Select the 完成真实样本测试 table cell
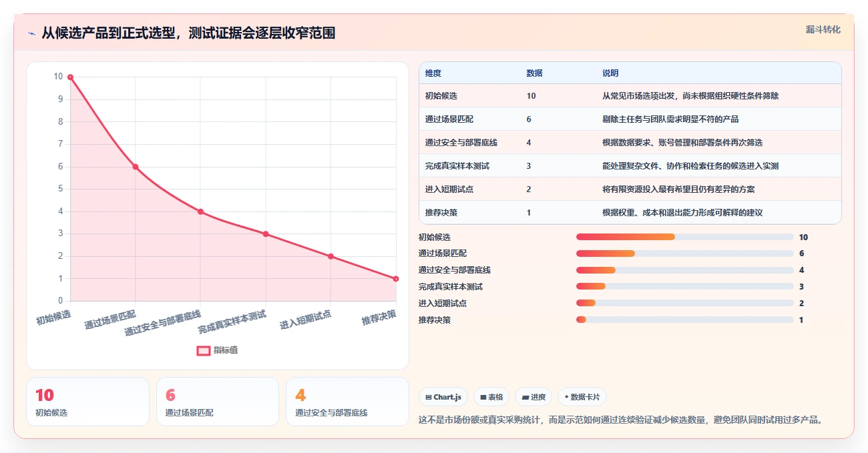The image size is (868, 453). pos(457,166)
